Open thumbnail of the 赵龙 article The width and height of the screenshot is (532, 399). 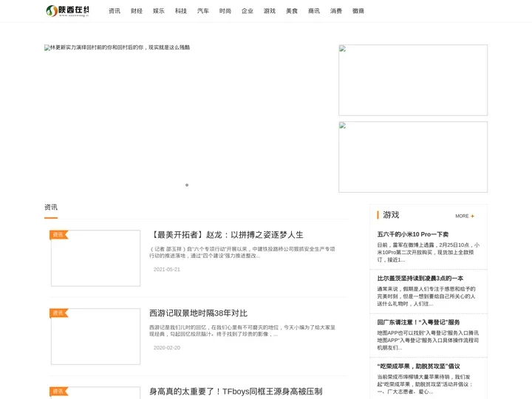95,258
